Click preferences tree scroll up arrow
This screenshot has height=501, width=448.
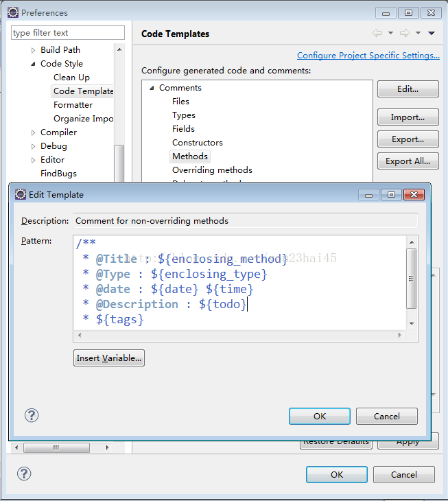pos(119,49)
